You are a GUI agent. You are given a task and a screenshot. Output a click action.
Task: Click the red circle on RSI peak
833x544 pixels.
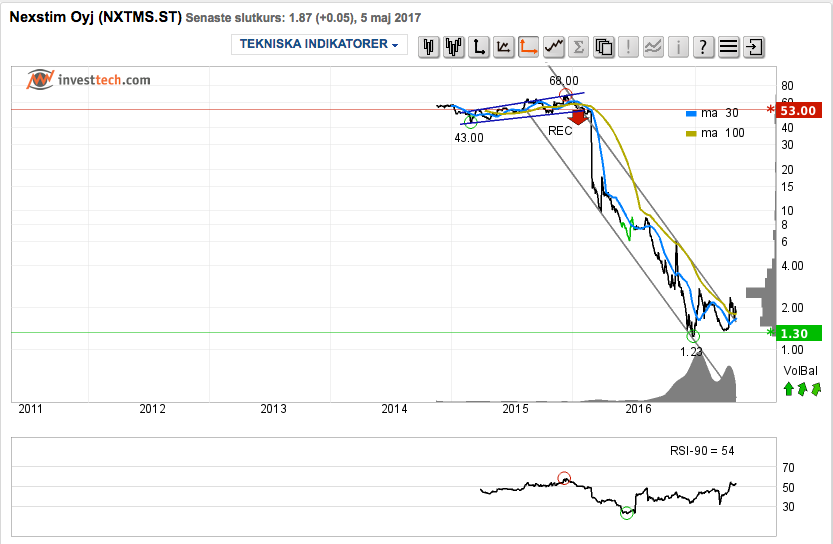coord(564,478)
